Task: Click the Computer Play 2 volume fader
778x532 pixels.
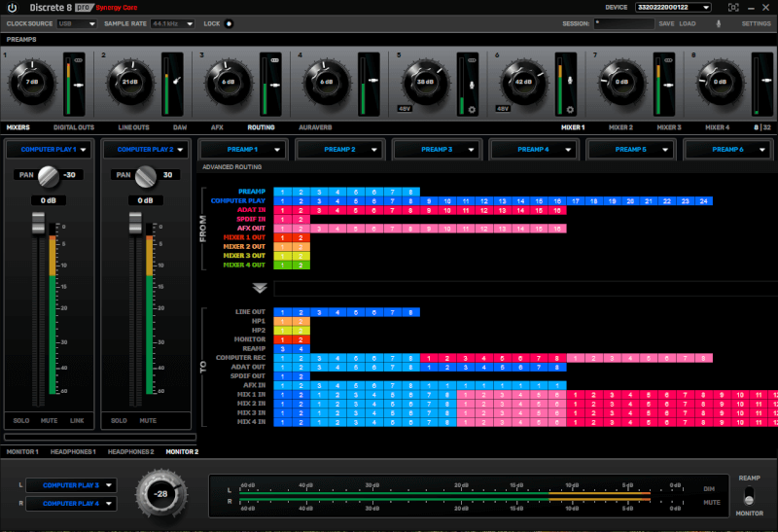Action: point(135,225)
